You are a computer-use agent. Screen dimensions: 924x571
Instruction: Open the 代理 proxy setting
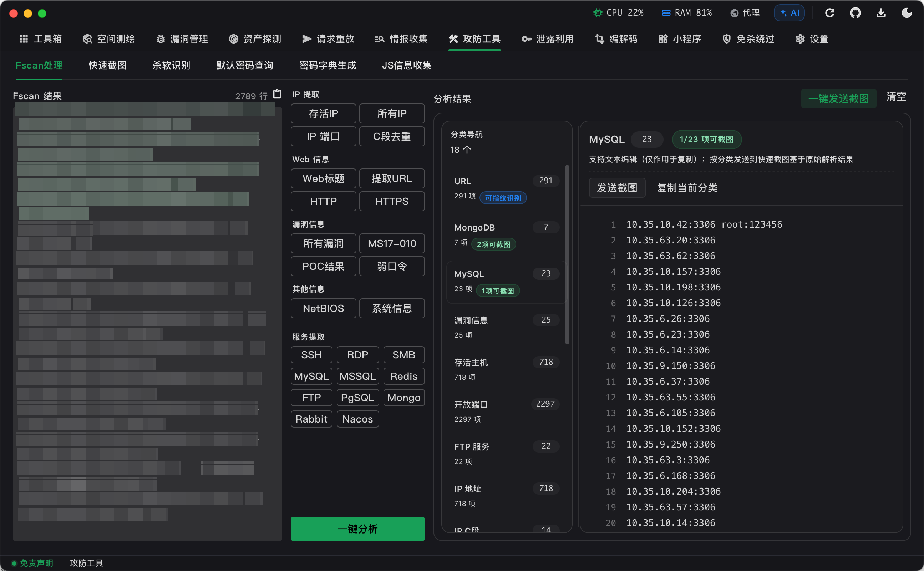click(x=745, y=13)
